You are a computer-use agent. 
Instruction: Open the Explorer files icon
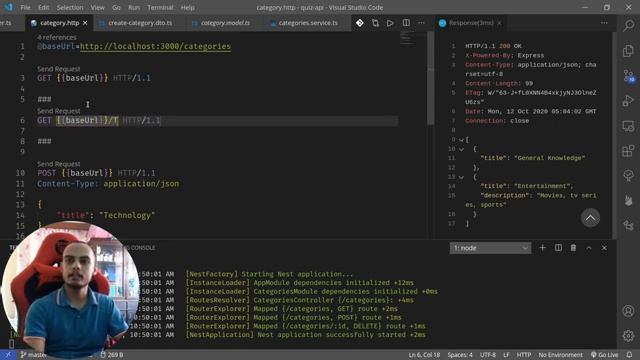[629, 51]
